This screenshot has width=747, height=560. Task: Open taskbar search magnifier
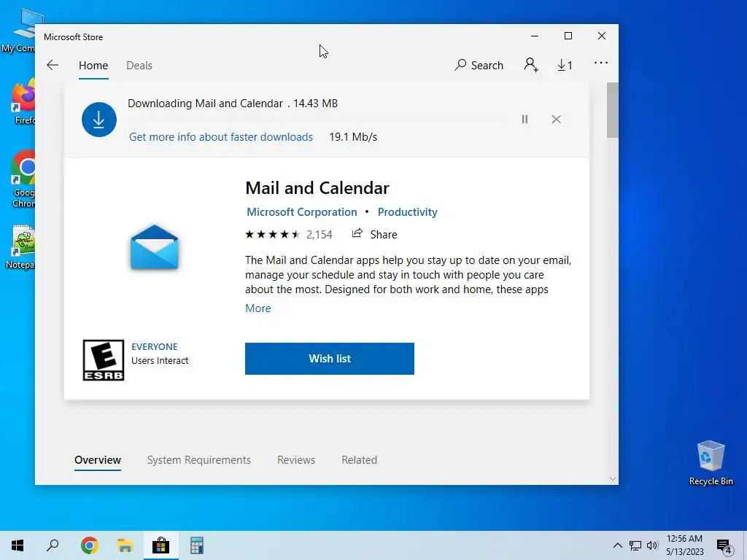click(53, 545)
